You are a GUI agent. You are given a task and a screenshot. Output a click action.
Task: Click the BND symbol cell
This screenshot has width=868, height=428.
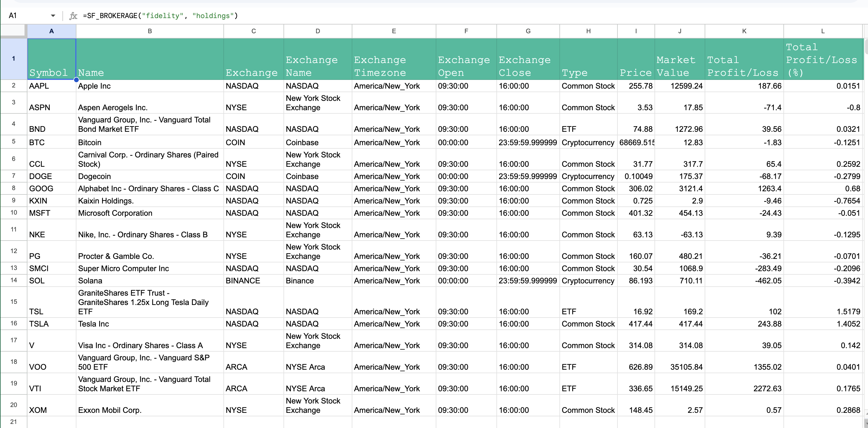tap(52, 124)
